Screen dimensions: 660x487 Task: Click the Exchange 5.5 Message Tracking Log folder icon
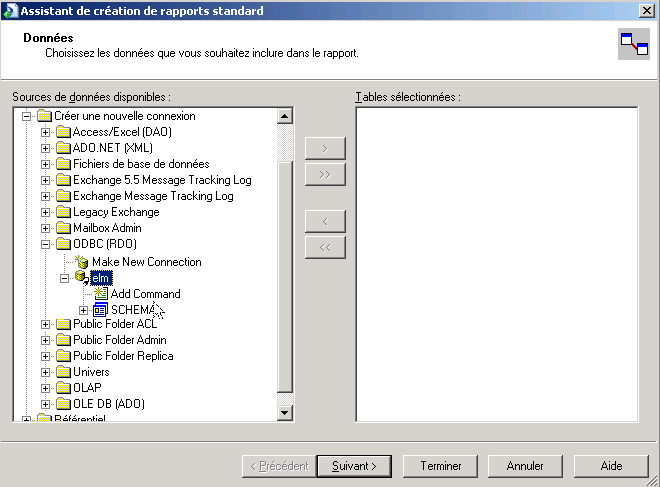click(63, 180)
